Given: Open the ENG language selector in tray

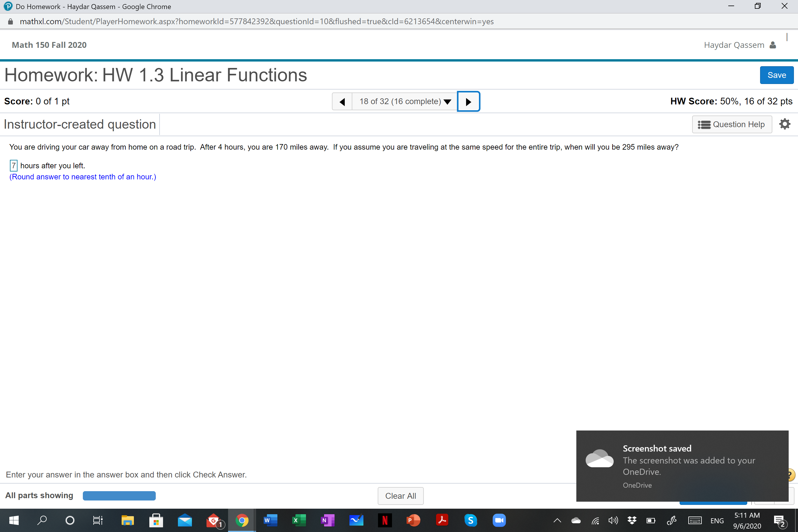Looking at the screenshot, I should pos(717,520).
